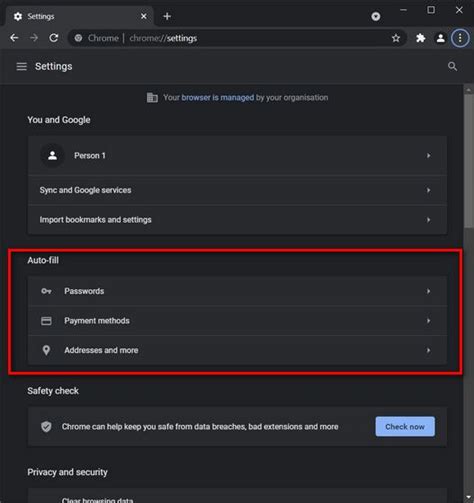Minimize the Chrome window
Viewport: 474px width, 503px height.
[403, 10]
